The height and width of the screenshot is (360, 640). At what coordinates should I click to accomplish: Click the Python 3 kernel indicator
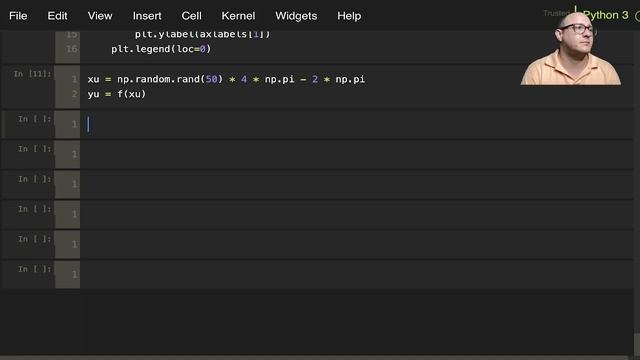[606, 15]
